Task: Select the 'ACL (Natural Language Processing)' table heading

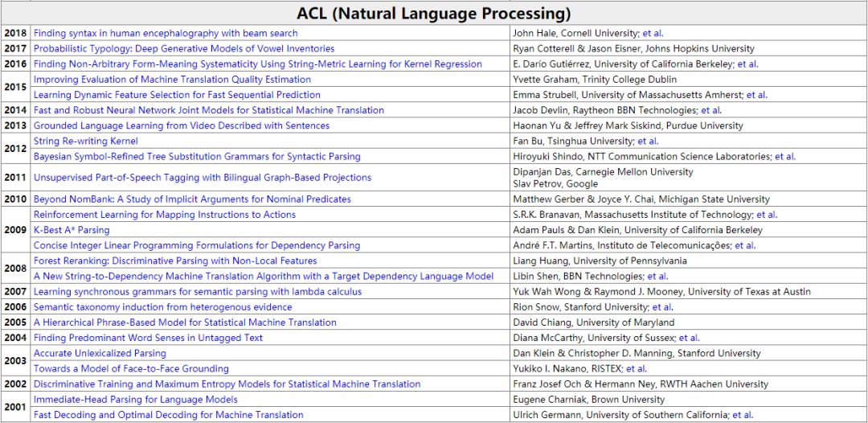Action: [433, 13]
